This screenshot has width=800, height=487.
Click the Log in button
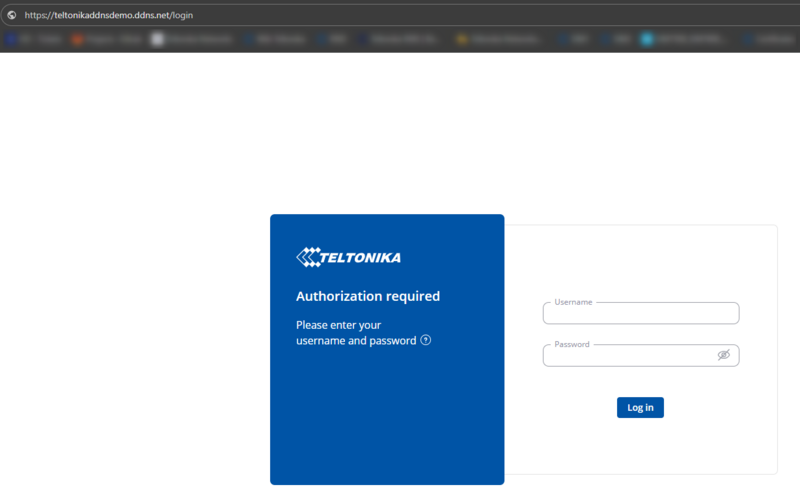(640, 407)
